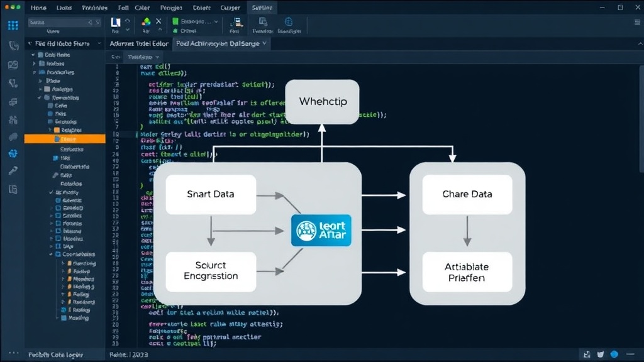Screen dimensions: 644x362
Task: Switch to the 'Atlarmet Todel Edlor' tab
Action: pyautogui.click(x=139, y=43)
